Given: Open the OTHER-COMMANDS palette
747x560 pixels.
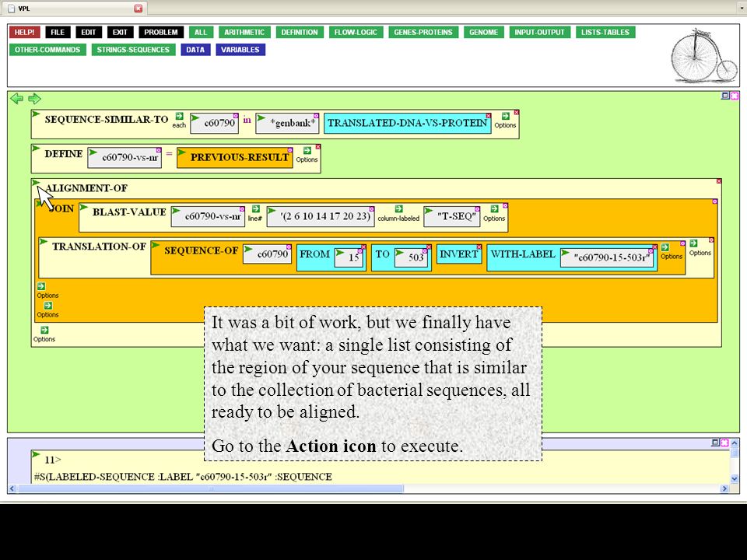Looking at the screenshot, I should point(47,50).
